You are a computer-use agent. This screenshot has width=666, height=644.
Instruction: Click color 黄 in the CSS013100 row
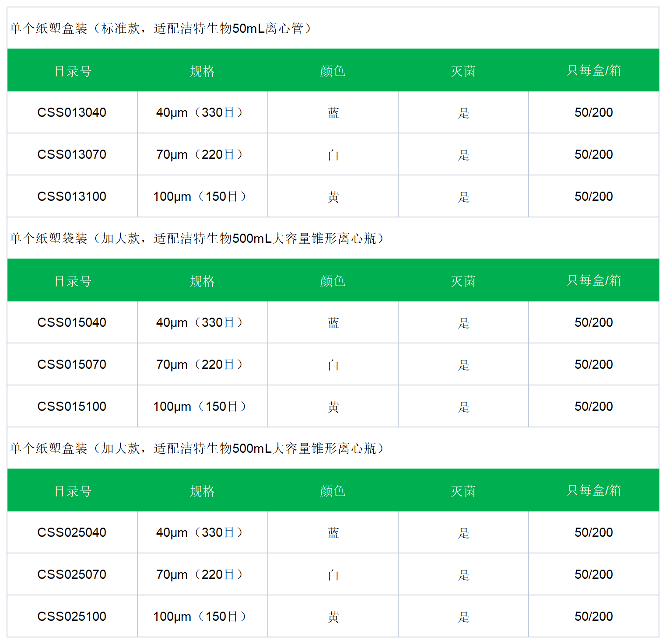pos(333,197)
